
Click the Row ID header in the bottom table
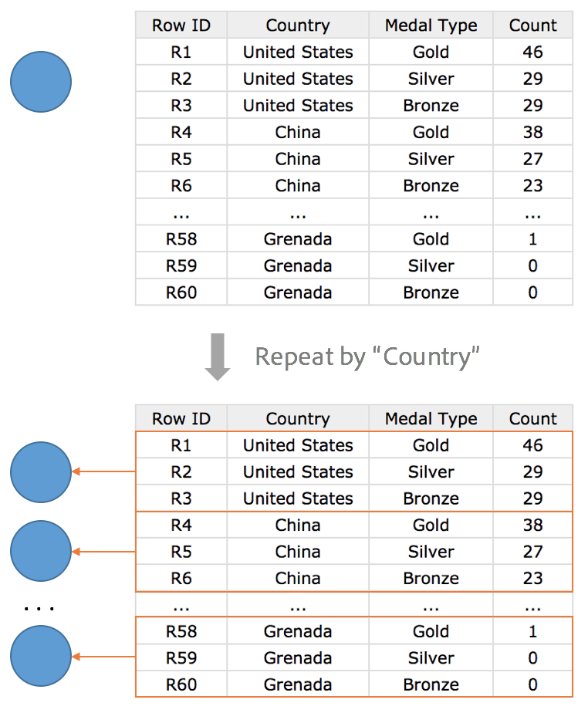181,419
